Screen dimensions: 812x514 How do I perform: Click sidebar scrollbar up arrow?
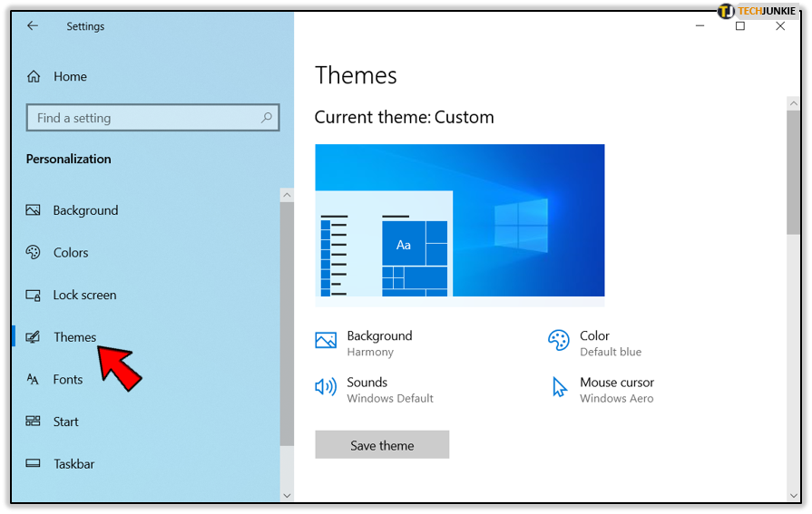[x=287, y=195]
